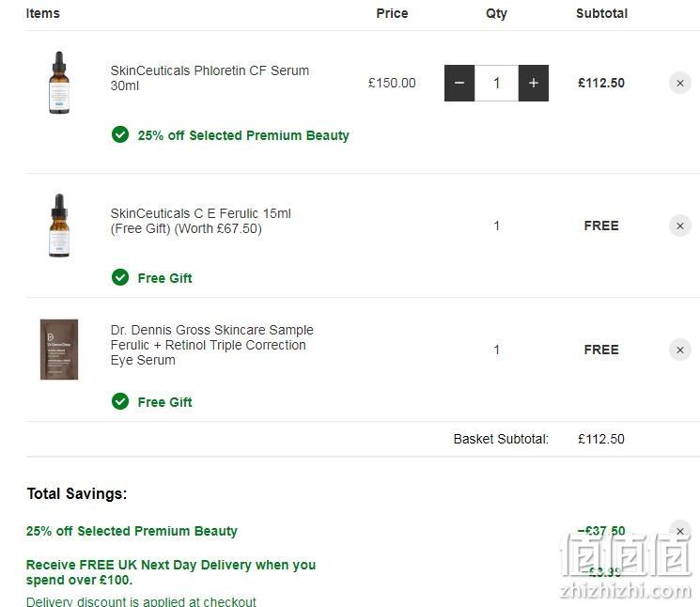Viewport: 700px width, 607px height.
Task: Increase Phloretin CF Serum quantity with plus button
Action: pyautogui.click(x=534, y=83)
